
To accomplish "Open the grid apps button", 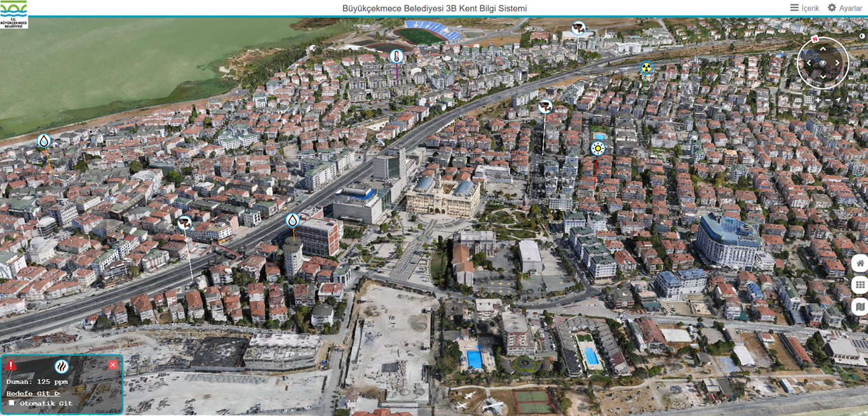I will [x=860, y=285].
